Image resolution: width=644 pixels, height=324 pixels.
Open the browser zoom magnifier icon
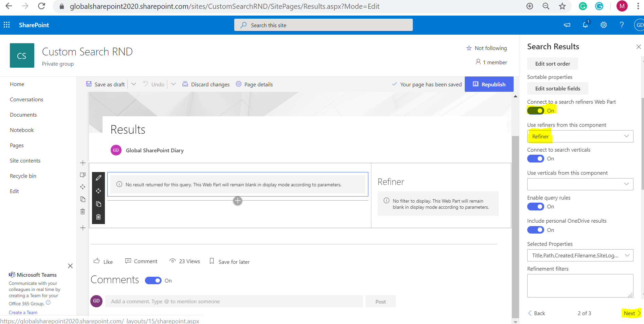pos(546,6)
